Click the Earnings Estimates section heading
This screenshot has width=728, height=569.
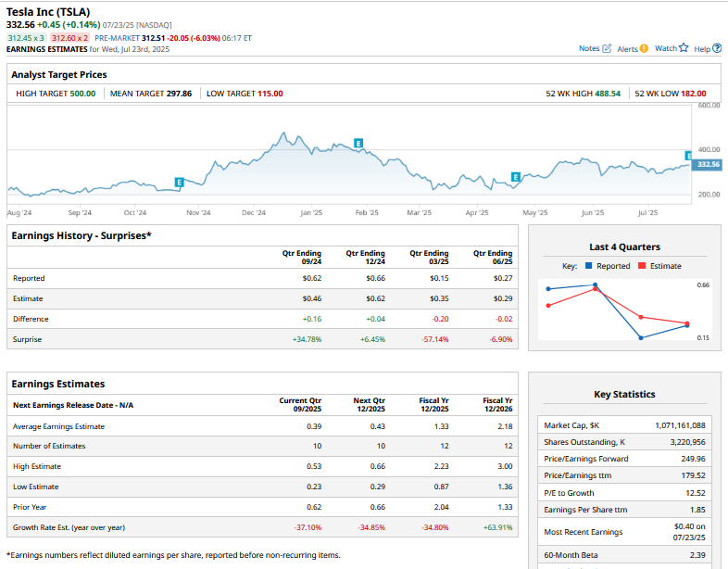point(58,385)
